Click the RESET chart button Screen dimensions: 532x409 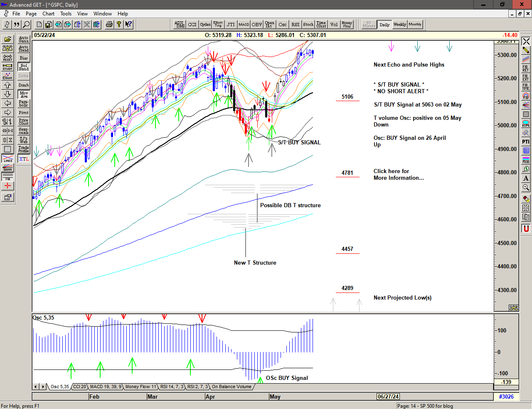[7, 57]
